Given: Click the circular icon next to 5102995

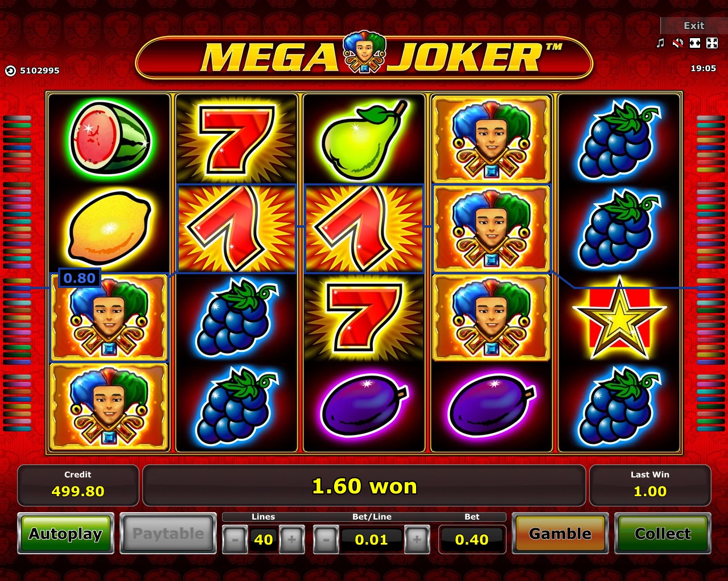Looking at the screenshot, I should click(x=10, y=71).
